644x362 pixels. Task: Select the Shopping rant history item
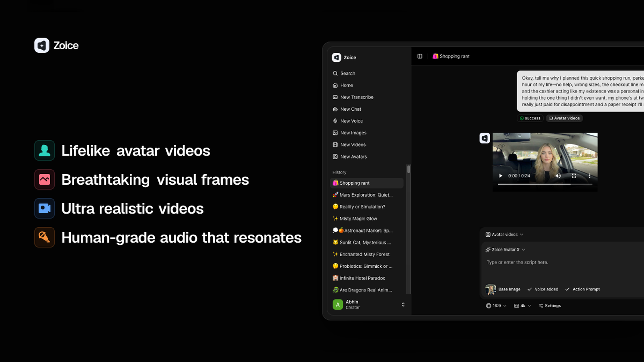pos(367,183)
